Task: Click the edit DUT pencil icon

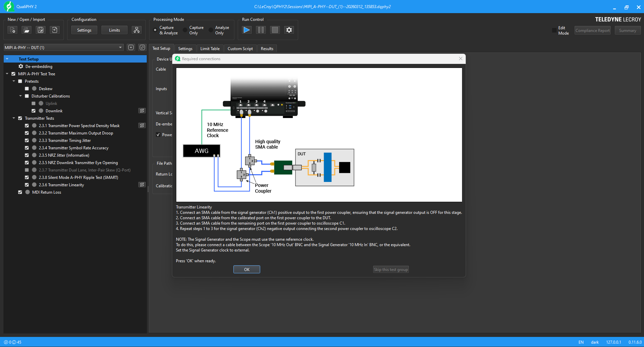Action: [142, 48]
